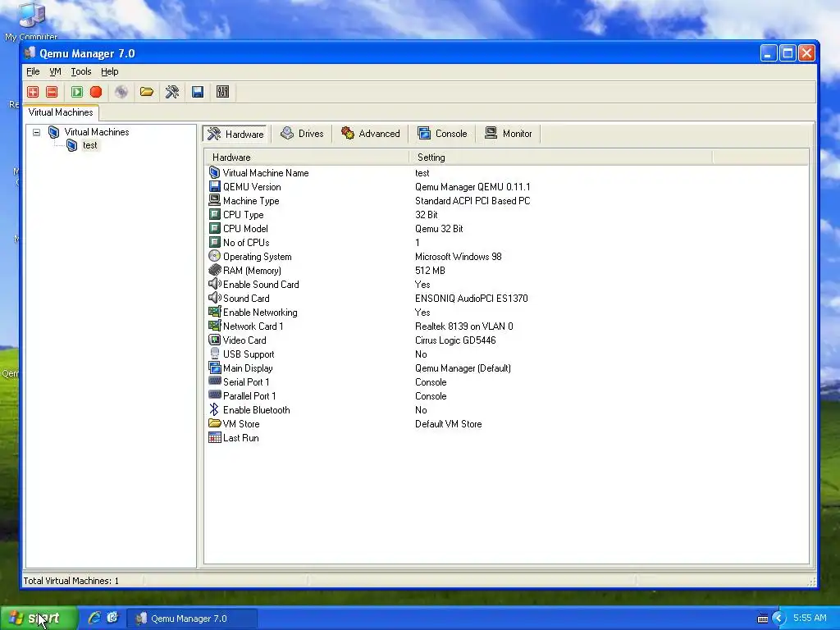The width and height of the screenshot is (840, 630).
Task: Click the Parallel Port 1 icon
Action: [x=214, y=395]
